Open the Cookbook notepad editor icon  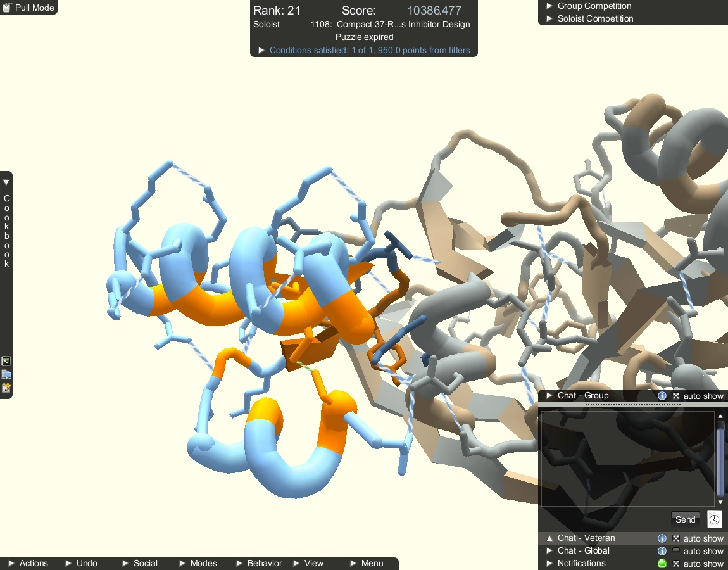point(6,388)
